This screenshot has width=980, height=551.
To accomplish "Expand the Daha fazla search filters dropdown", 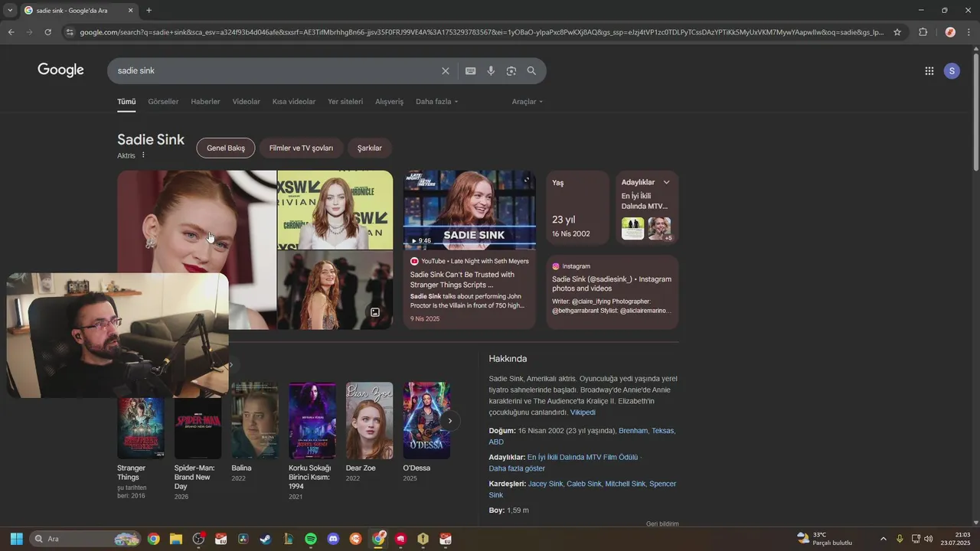I will pos(436,101).
